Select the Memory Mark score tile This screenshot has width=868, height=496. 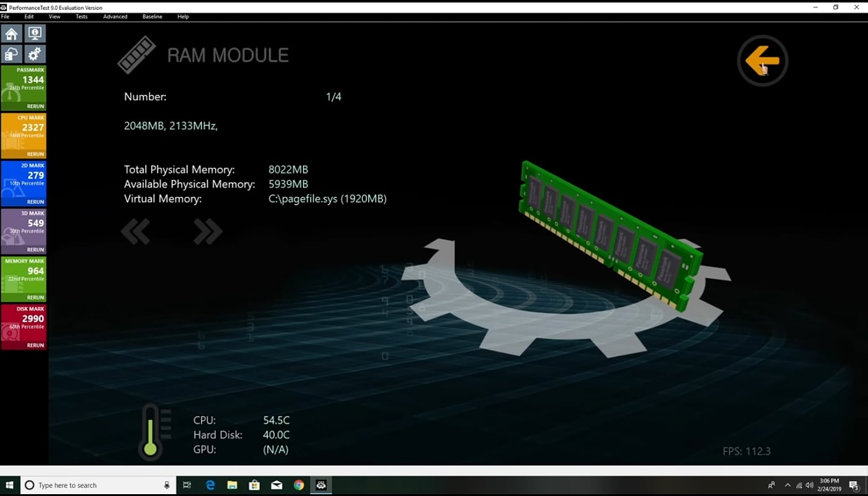coord(24,279)
